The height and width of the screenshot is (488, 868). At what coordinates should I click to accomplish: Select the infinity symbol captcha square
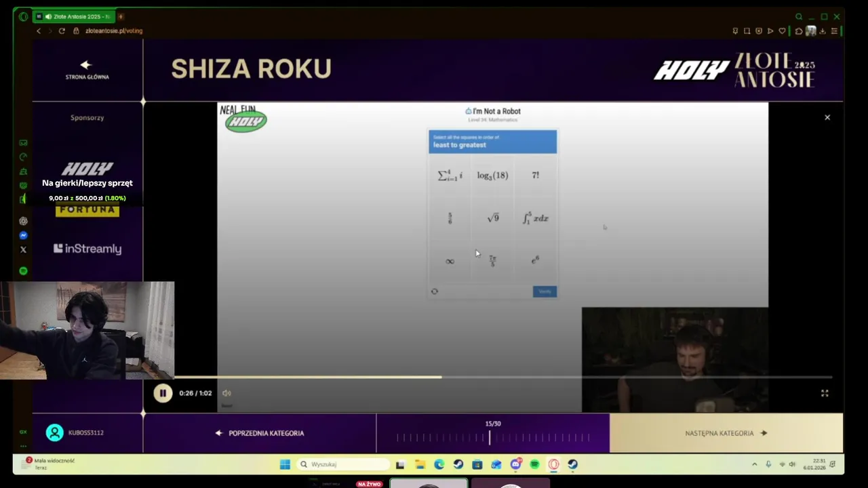click(450, 261)
